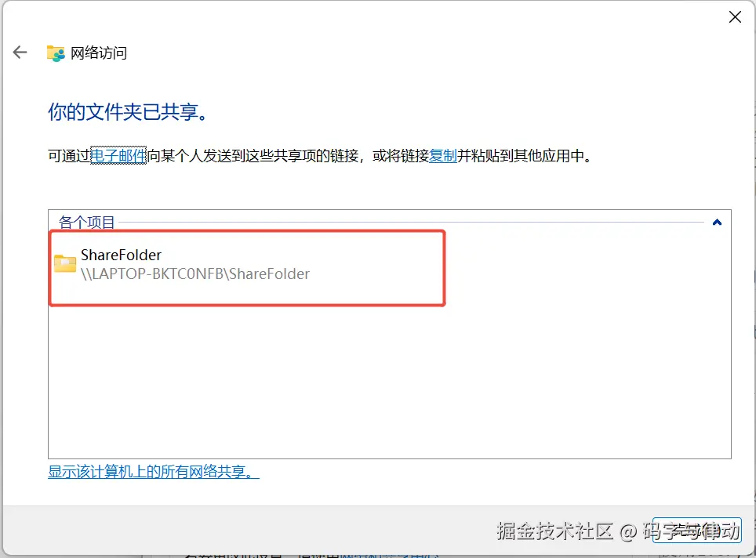
Task: Click the description sentence starting with 可通过
Action: coord(320,156)
